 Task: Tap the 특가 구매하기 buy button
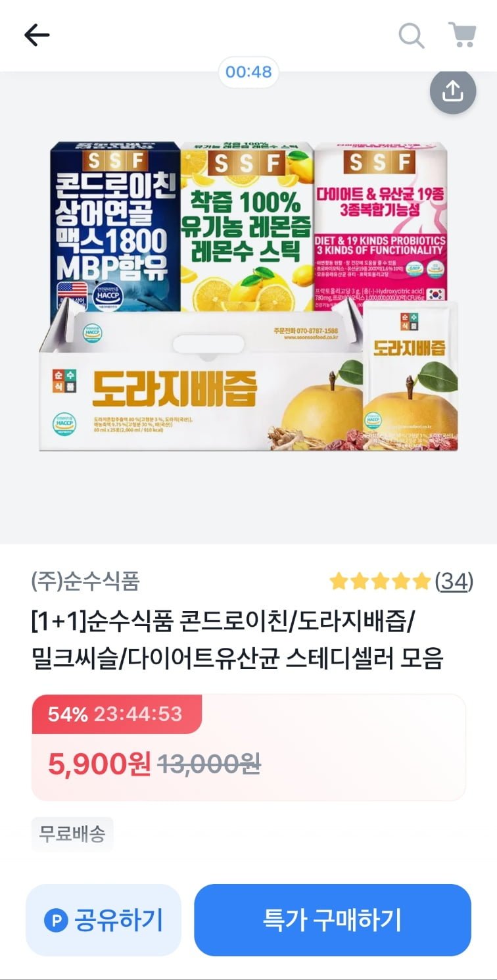(333, 919)
